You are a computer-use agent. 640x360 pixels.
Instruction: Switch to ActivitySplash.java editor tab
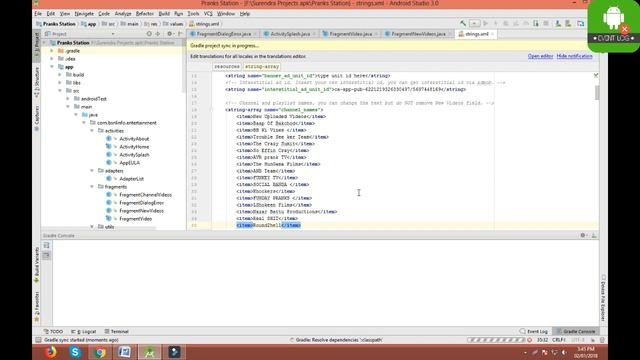point(290,34)
